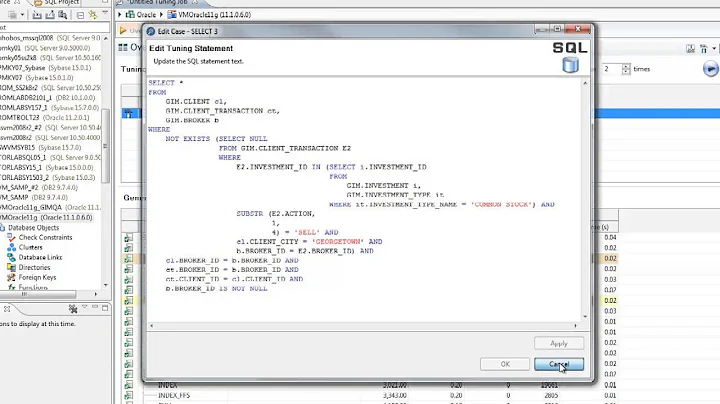Select SWVMSYB15 Sybase data source

(x=40, y=148)
